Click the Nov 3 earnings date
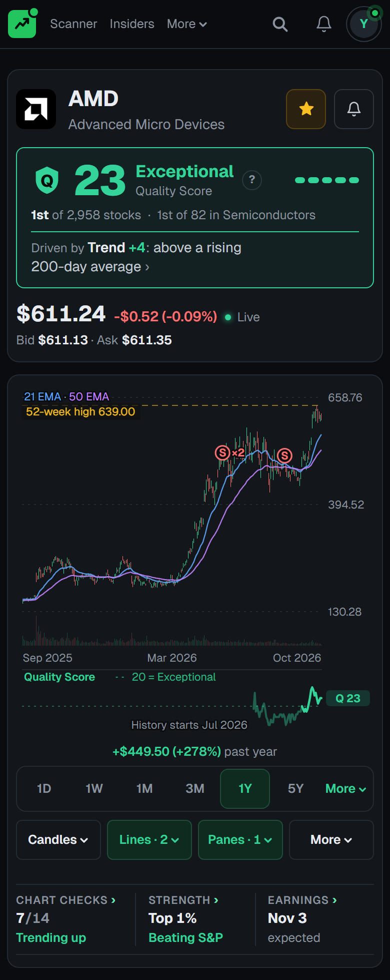Screen dimensions: 390x980 click(x=287, y=918)
